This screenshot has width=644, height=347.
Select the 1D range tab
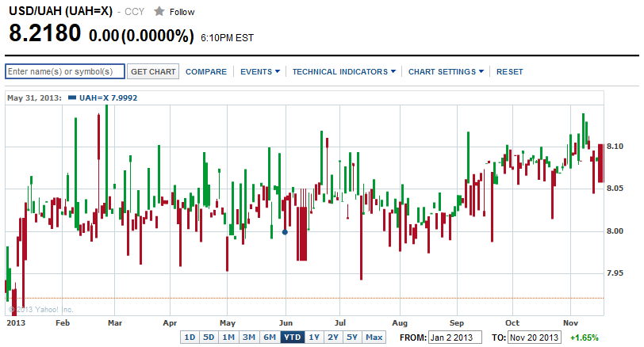[190, 337]
